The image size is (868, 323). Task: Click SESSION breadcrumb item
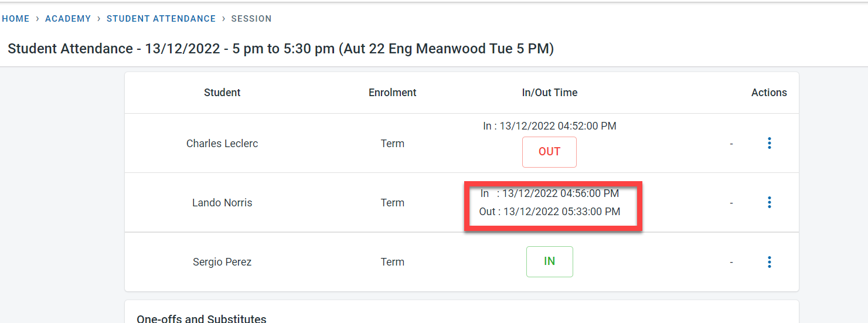pos(251,19)
